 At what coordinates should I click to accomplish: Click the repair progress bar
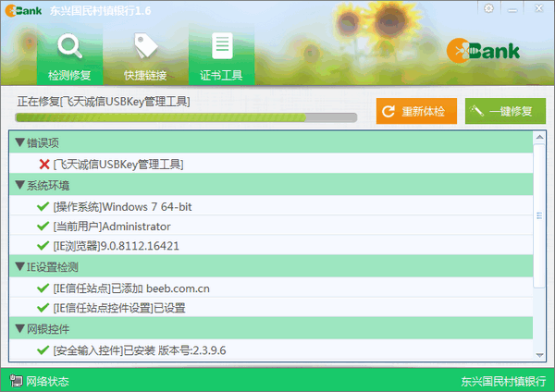click(x=186, y=117)
